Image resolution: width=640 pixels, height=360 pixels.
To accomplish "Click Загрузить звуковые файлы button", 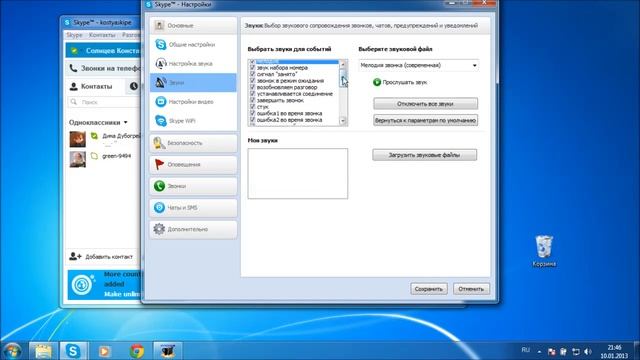I will (424, 155).
